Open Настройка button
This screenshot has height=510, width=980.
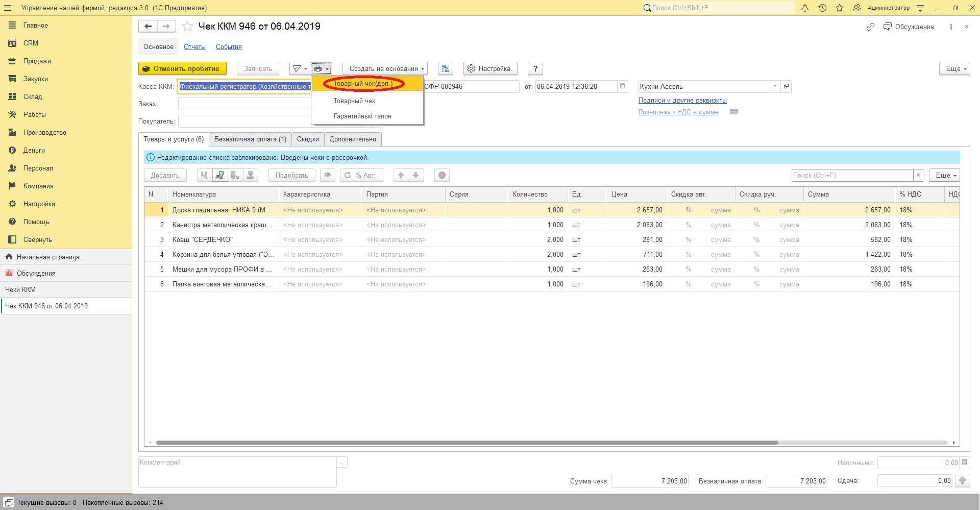[x=490, y=68]
